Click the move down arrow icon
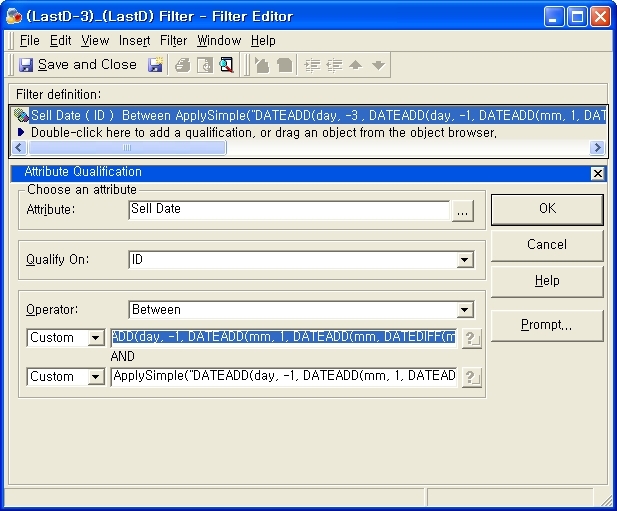 click(377, 65)
